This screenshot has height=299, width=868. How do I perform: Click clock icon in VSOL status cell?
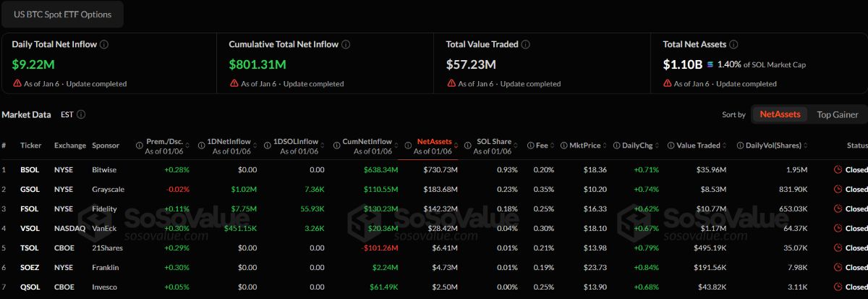coord(838,228)
